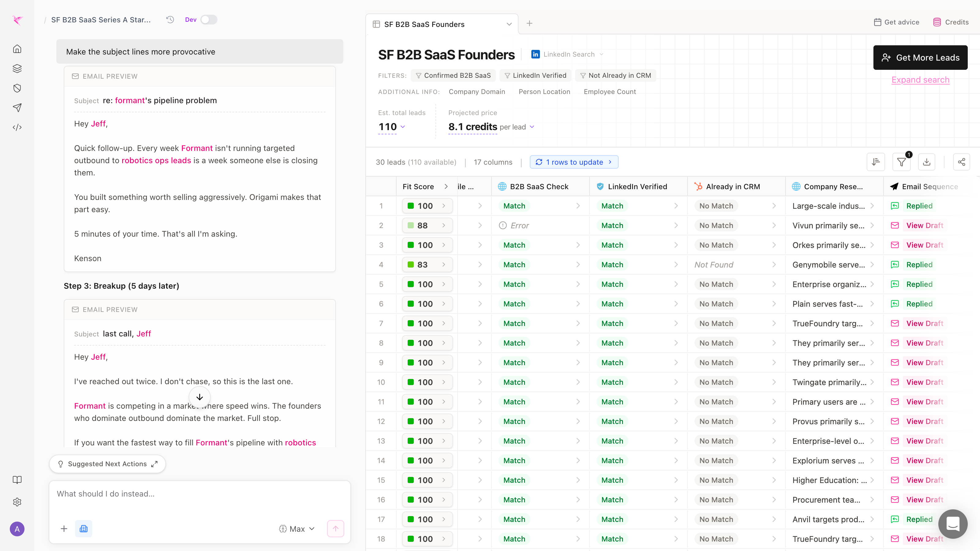Click the LinkedIn logo icon near title
This screenshot has width=980, height=551.
(535, 54)
